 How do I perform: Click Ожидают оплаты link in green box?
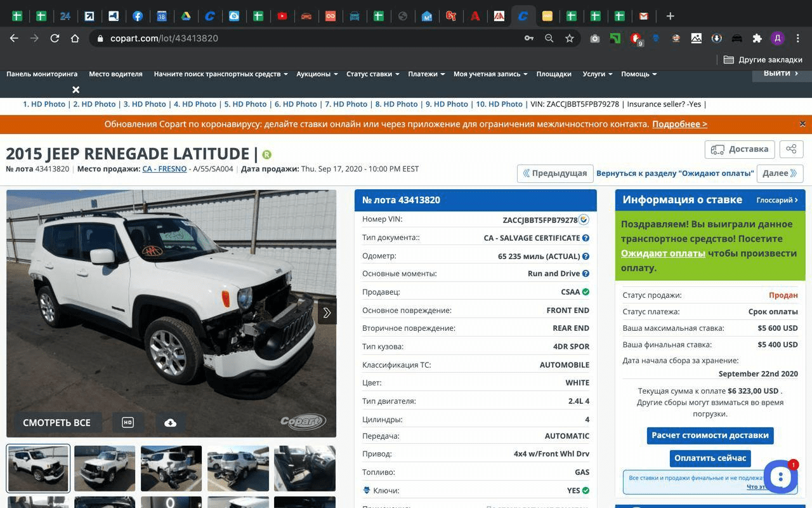coord(663,253)
